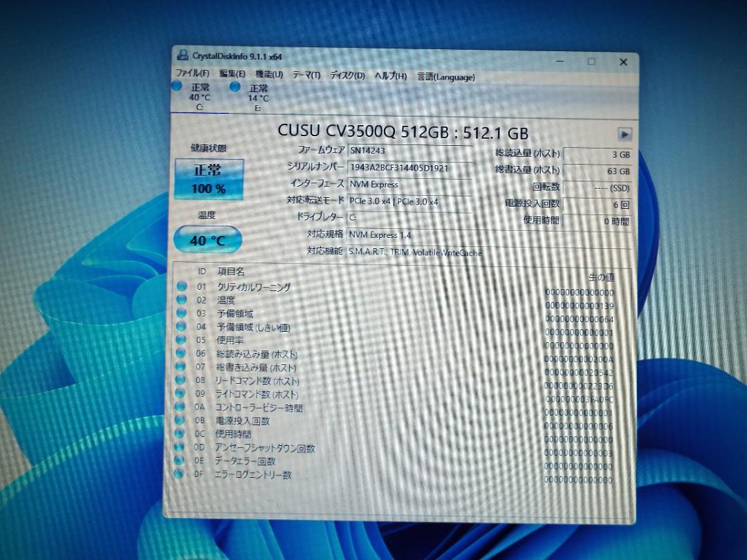Open the ヘルプ(H) menu

[x=391, y=76]
